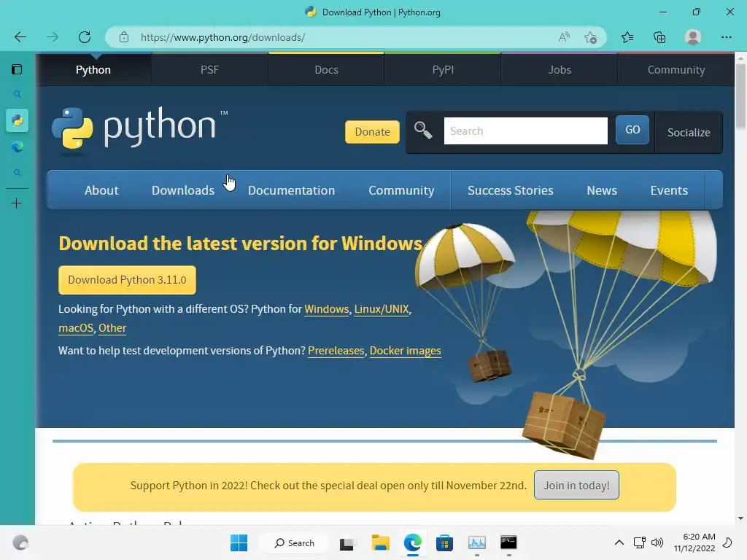The image size is (747, 560).
Task: Follow the Windows download link
Action: pos(326,309)
